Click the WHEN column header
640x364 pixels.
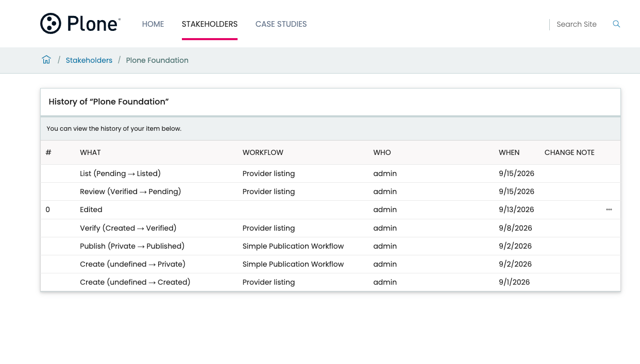click(509, 152)
